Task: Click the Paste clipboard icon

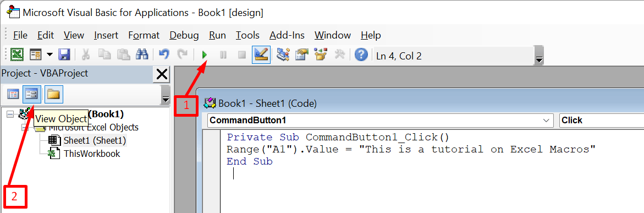Action: (124, 54)
